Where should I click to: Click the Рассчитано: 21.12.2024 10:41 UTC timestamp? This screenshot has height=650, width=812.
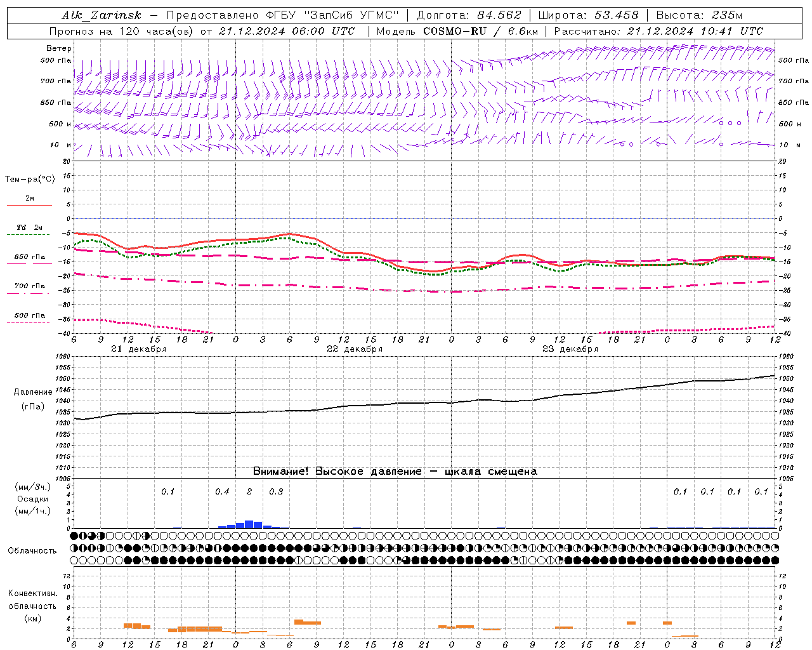click(658, 31)
